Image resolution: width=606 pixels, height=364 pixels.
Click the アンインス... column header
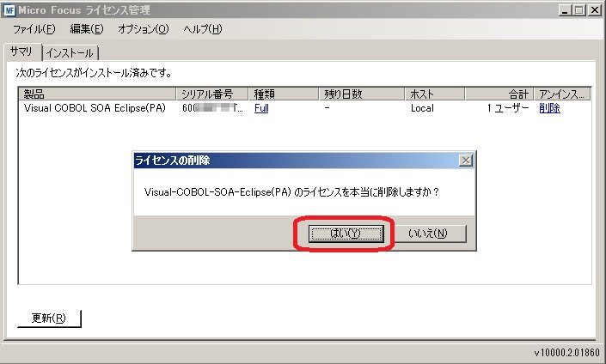pyautogui.click(x=562, y=94)
